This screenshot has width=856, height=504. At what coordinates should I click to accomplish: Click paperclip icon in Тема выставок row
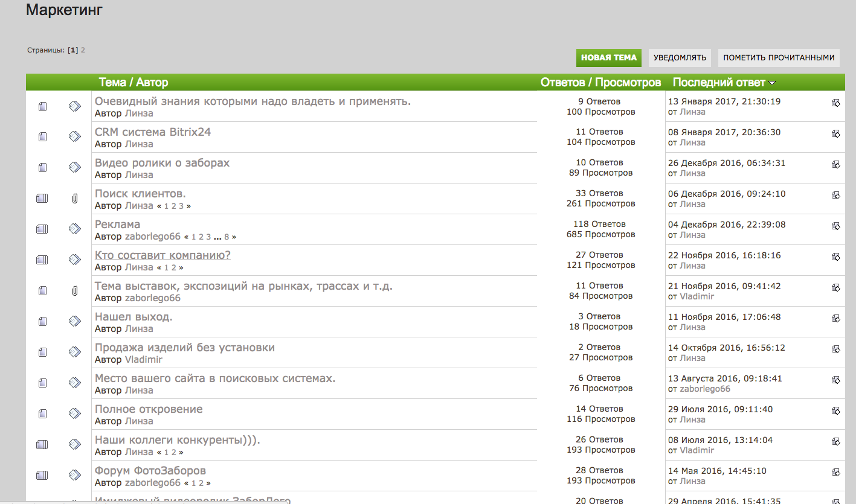74,291
